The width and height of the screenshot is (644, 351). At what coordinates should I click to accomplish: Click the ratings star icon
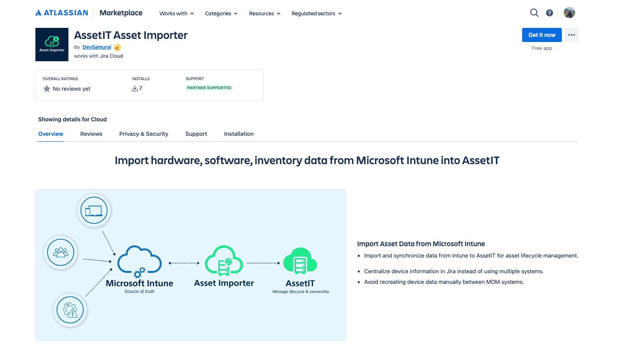[x=47, y=89]
